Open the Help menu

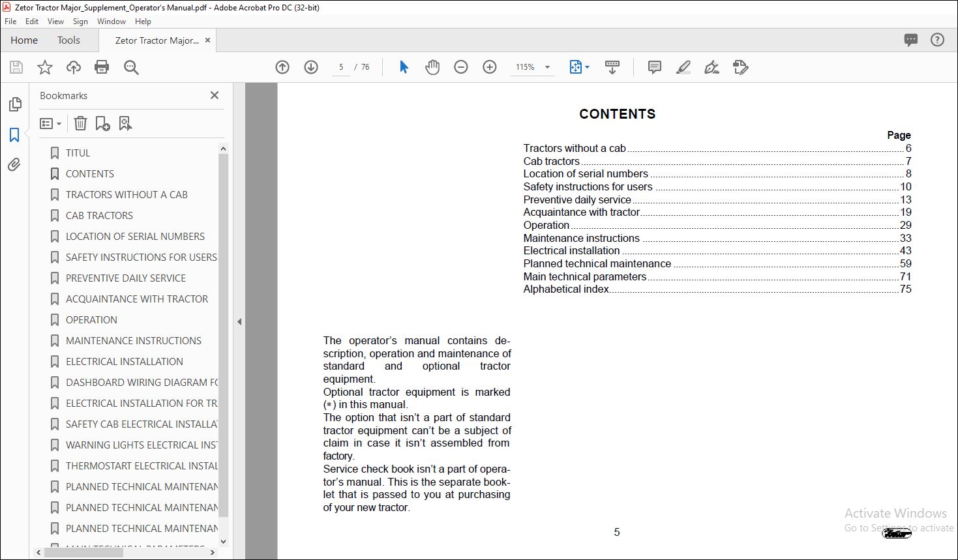pyautogui.click(x=143, y=22)
